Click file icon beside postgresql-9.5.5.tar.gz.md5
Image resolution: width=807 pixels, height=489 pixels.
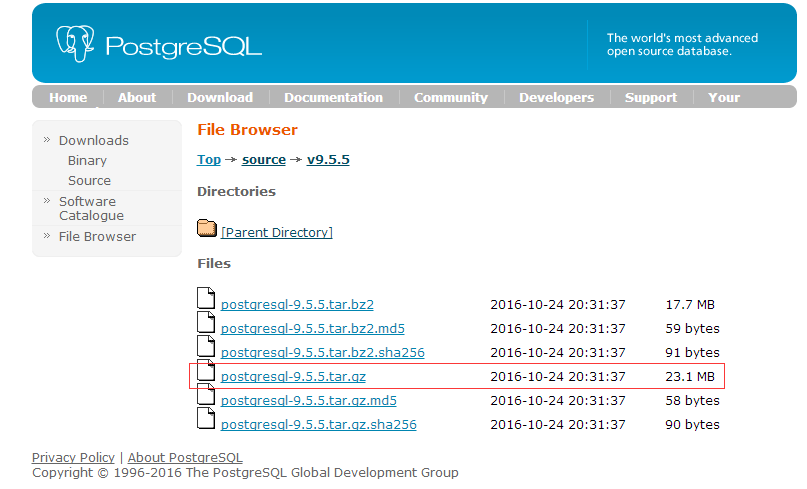pos(206,394)
